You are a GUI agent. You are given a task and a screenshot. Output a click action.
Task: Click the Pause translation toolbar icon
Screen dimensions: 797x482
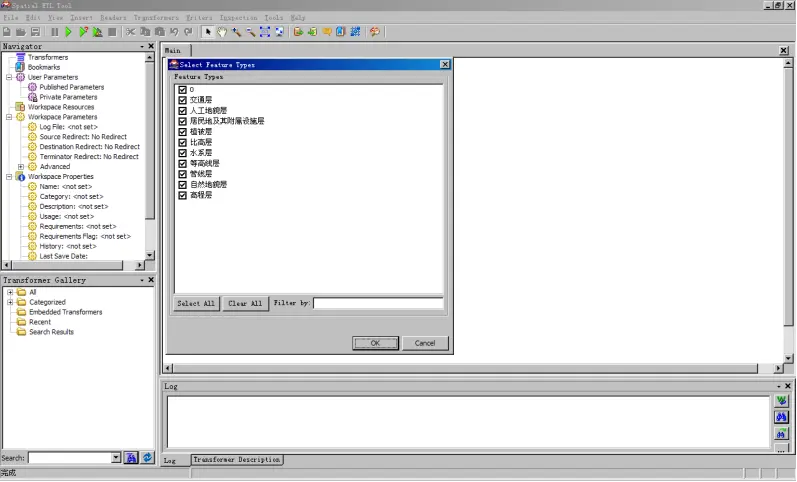[x=54, y=32]
